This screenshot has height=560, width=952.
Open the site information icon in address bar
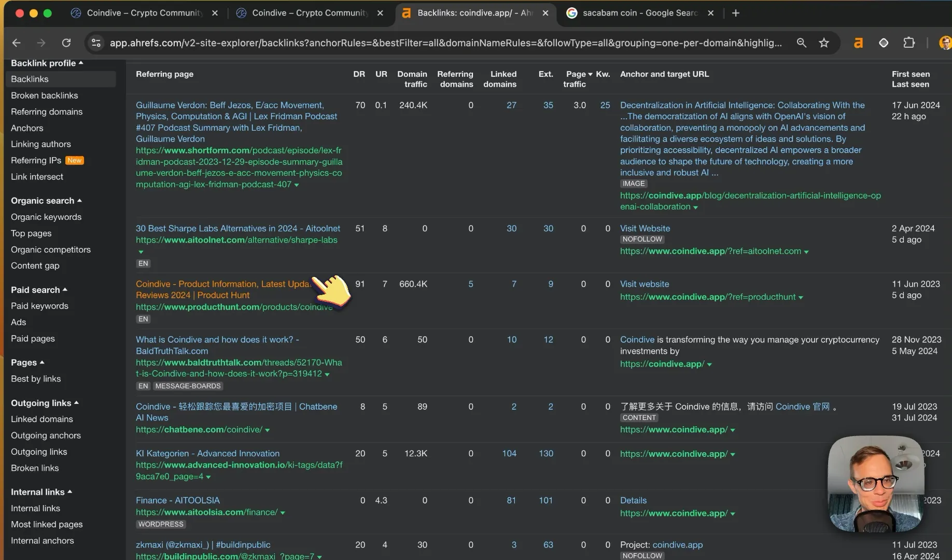tap(96, 43)
